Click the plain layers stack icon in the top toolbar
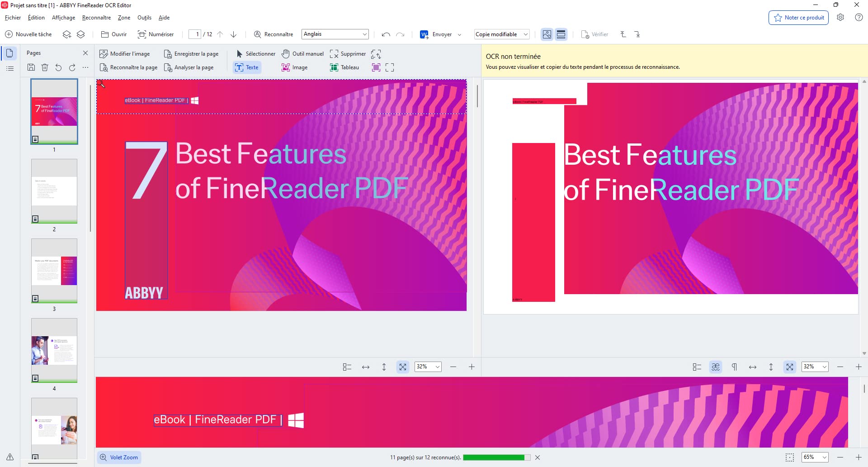This screenshot has width=868, height=467. click(x=81, y=34)
